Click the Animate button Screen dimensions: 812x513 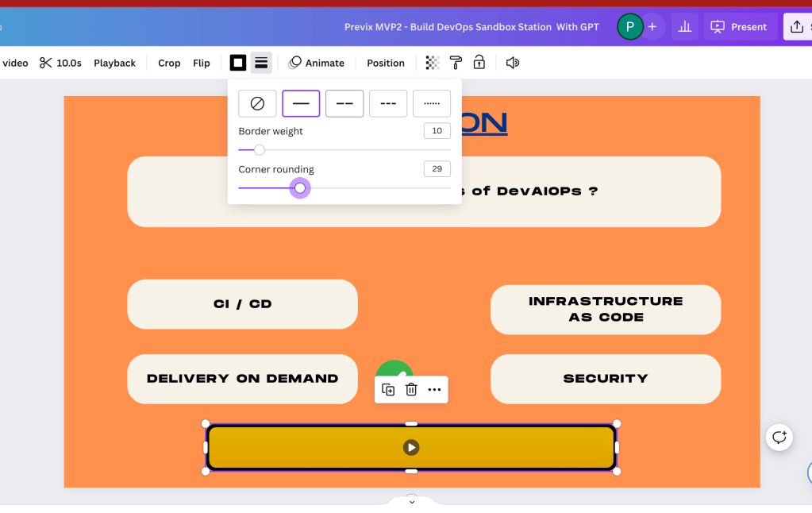(x=317, y=63)
